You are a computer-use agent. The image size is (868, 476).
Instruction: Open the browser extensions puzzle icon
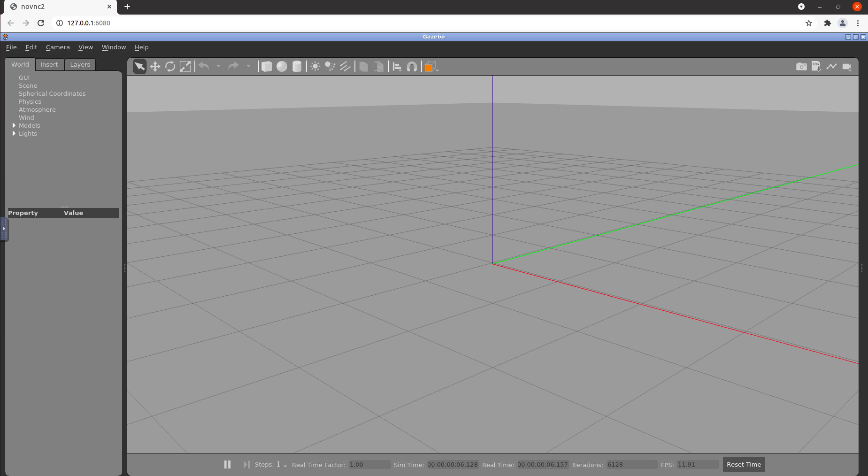coord(828,23)
